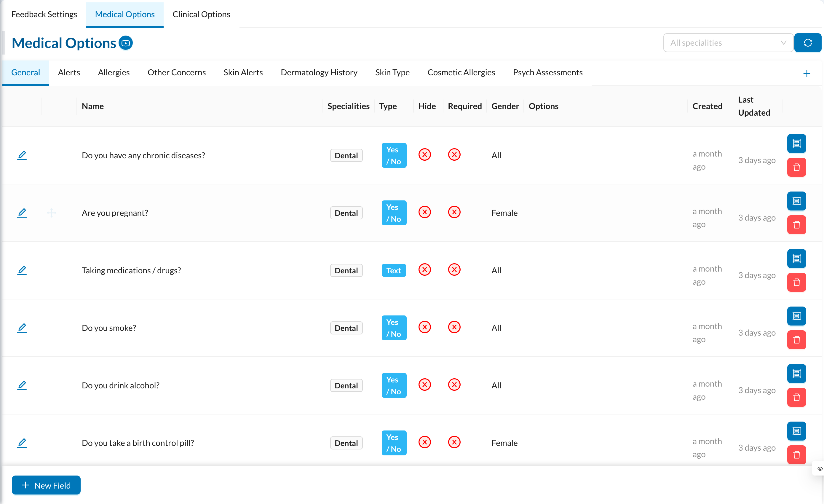The width and height of the screenshot is (824, 504).
Task: Toggle Hide for 'Do you take a birth control pill?'
Action: click(424, 442)
